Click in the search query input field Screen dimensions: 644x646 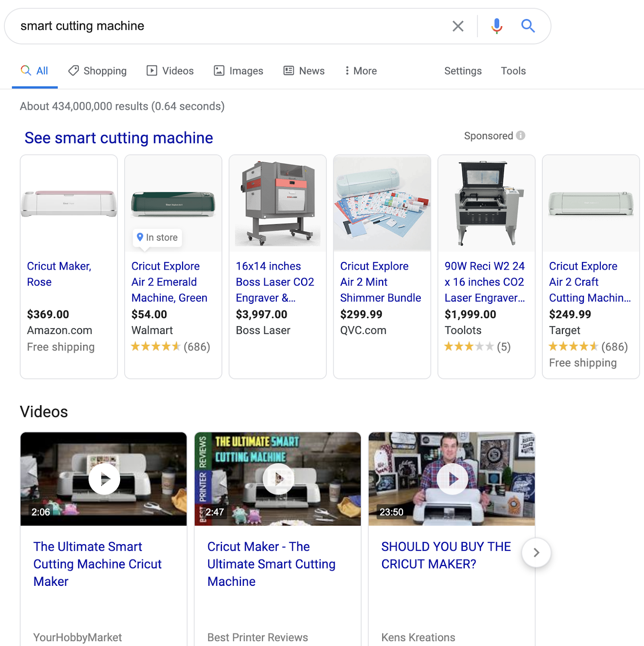click(x=230, y=26)
